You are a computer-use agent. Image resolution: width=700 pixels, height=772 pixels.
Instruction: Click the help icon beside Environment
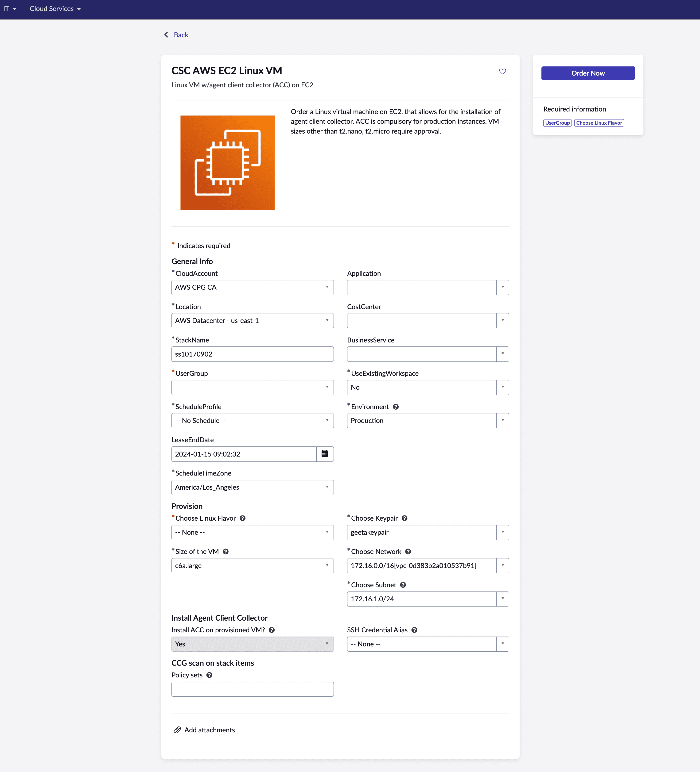click(396, 407)
